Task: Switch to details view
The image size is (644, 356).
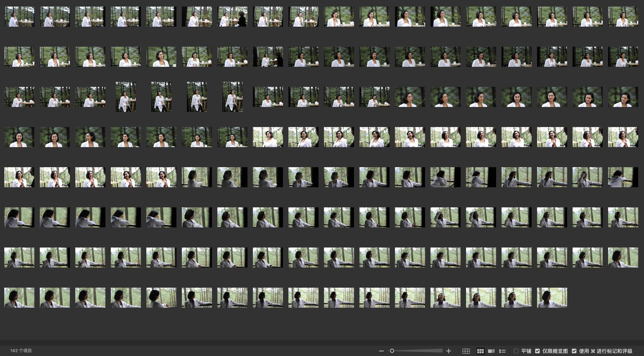Action: coord(491,351)
